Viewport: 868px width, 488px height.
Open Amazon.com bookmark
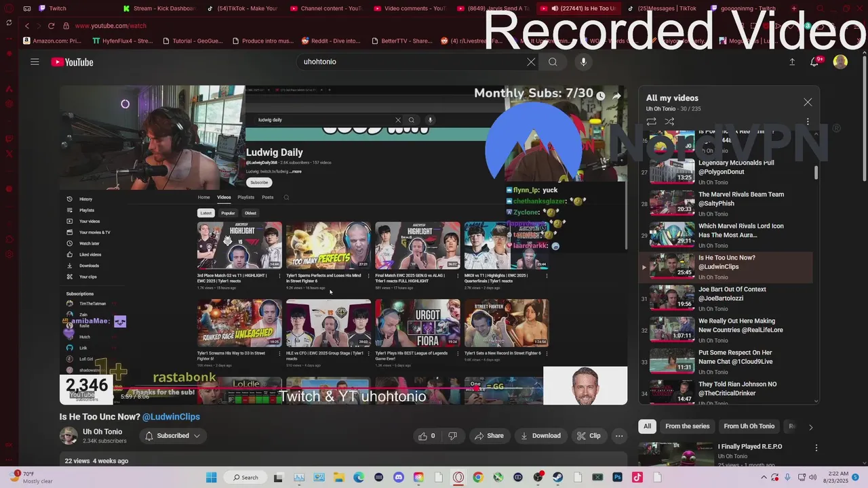click(52, 41)
